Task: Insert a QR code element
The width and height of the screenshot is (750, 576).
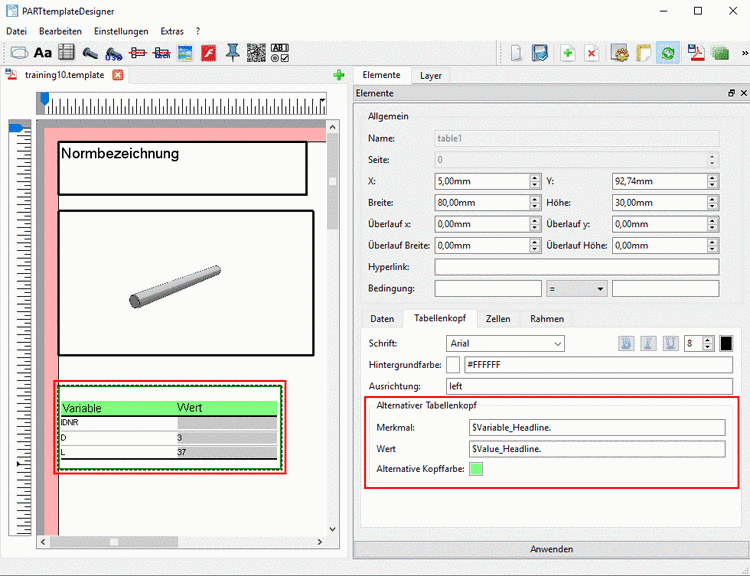Action: pyautogui.click(x=256, y=53)
